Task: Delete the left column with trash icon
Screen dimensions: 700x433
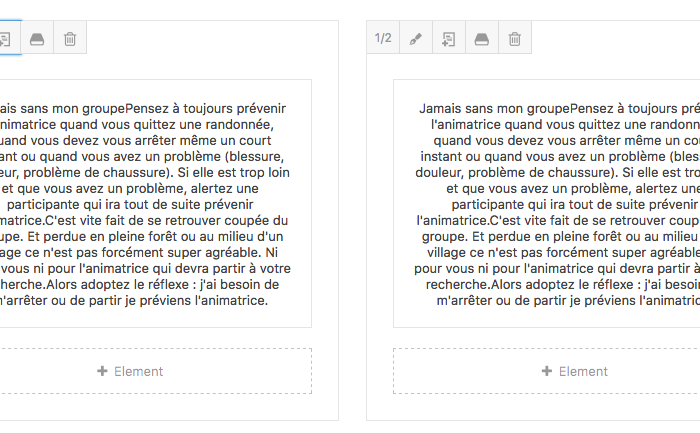Action: click(70, 39)
